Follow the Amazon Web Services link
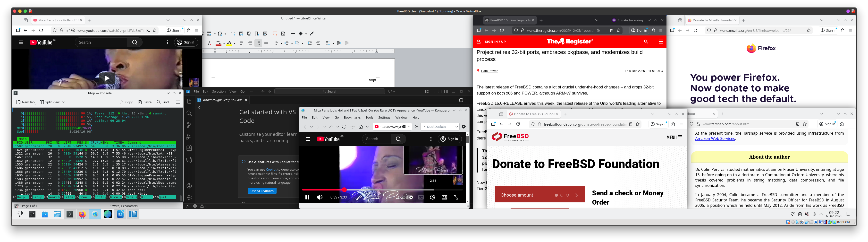The height and width of the screenshot is (242, 868). pyautogui.click(x=715, y=139)
